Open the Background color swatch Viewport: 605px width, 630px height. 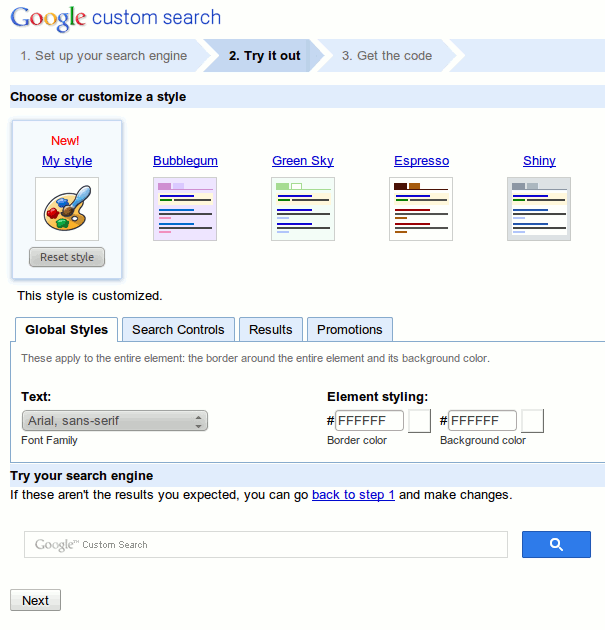pyautogui.click(x=532, y=421)
